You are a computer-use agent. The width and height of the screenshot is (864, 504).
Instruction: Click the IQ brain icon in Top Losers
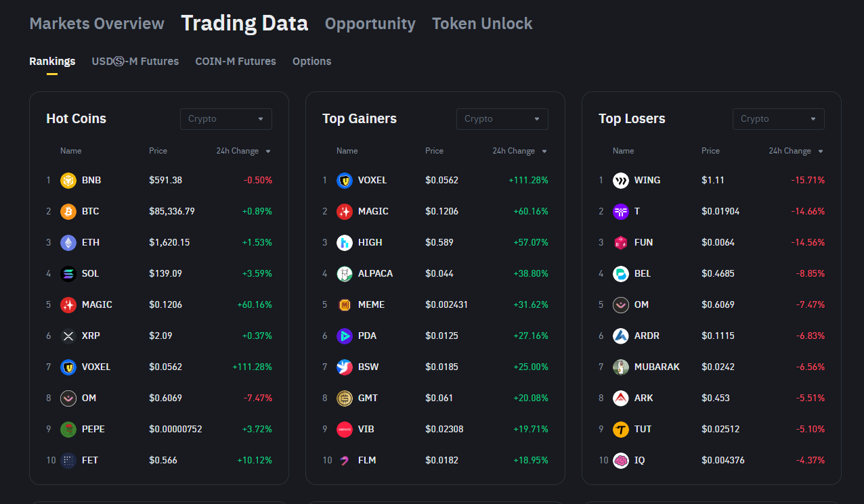coord(621,460)
